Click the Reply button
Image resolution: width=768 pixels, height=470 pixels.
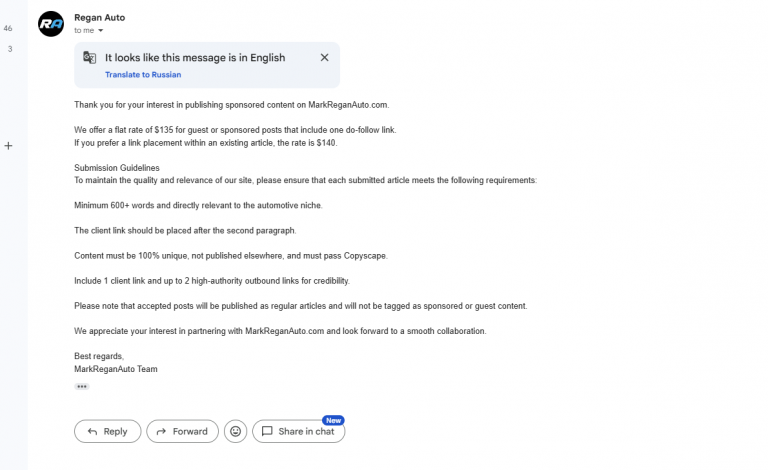(x=108, y=431)
